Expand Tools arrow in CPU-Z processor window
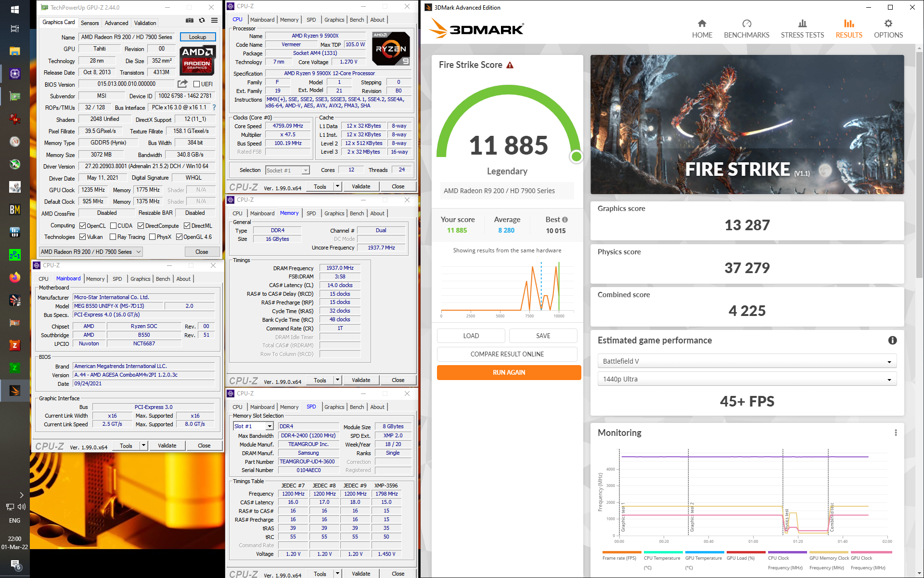This screenshot has height=578, width=924. (x=338, y=187)
